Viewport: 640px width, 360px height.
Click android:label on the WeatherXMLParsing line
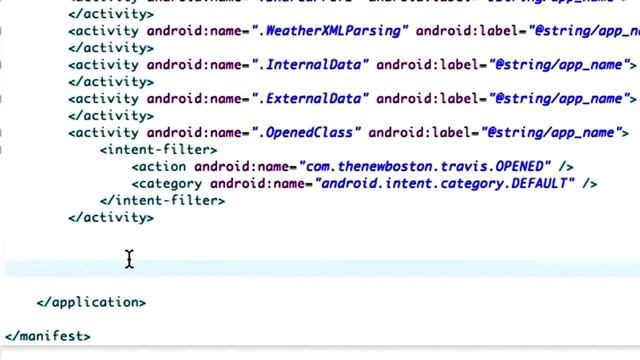467,31
